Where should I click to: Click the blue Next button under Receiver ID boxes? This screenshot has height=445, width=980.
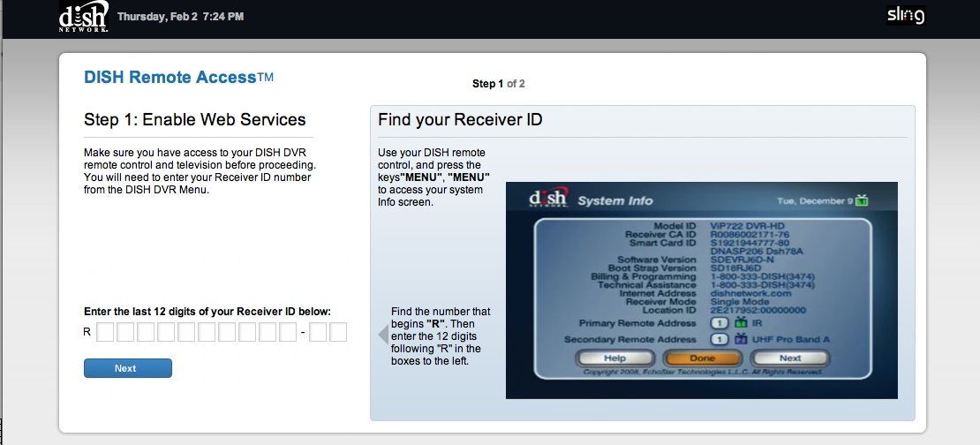click(x=127, y=368)
